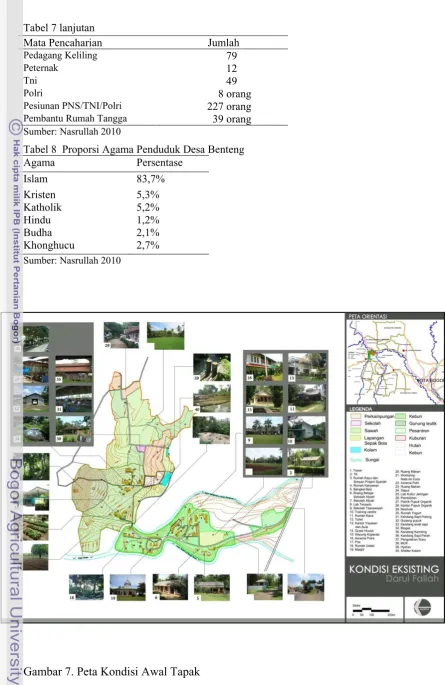This screenshot has height=685, width=445.
Task: Select the Budha row label
Action: click(x=38, y=232)
